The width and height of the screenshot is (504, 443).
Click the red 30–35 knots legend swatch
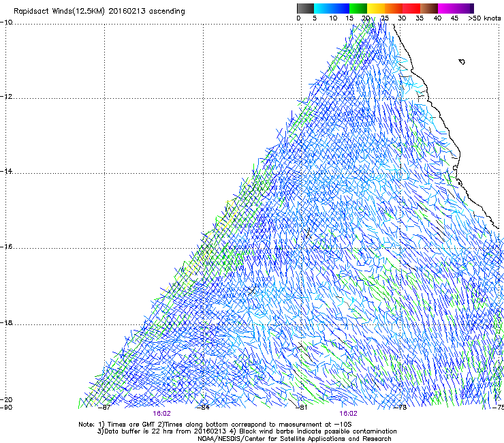click(411, 8)
